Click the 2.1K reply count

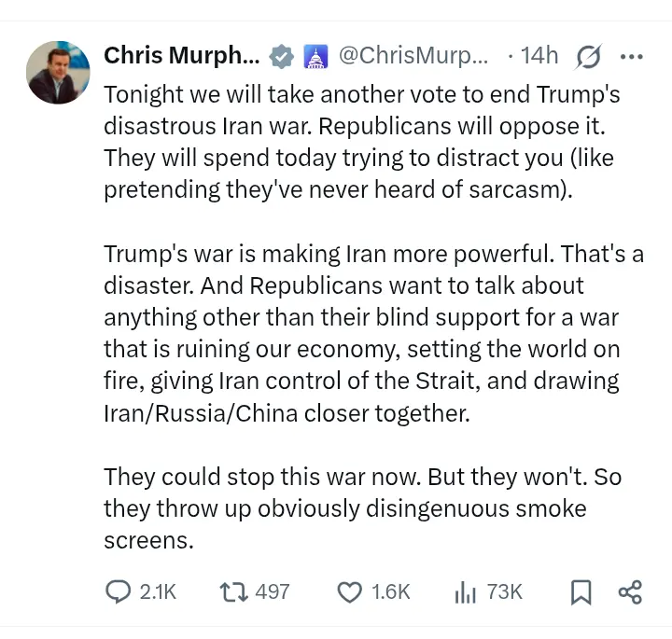point(157,591)
